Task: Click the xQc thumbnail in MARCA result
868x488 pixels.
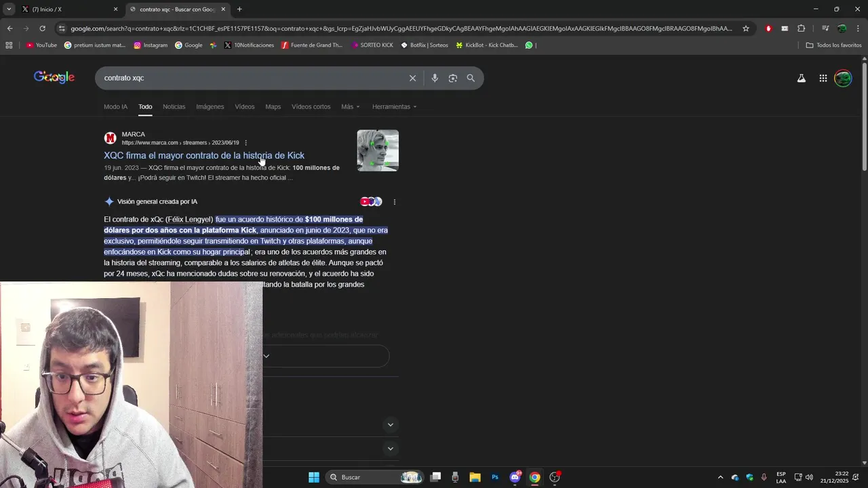Action: [x=378, y=150]
